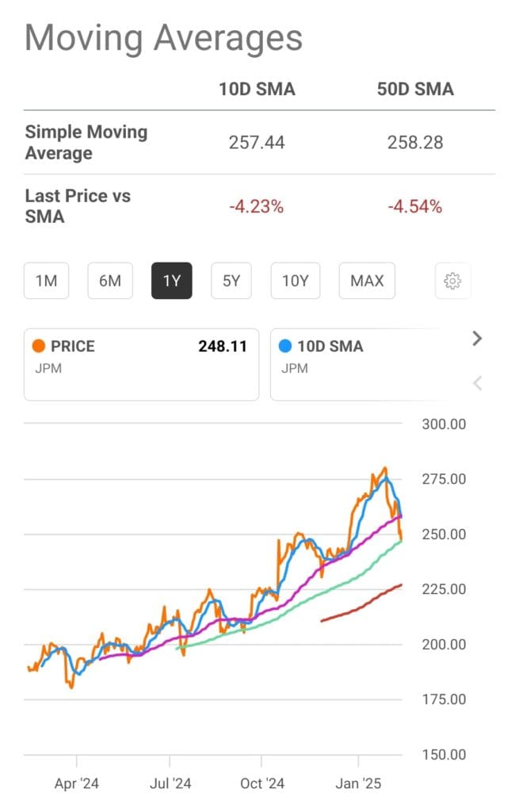Image resolution: width=519 pixels, height=812 pixels.
Task: Select the 50D SMA column header
Action: coord(414,89)
